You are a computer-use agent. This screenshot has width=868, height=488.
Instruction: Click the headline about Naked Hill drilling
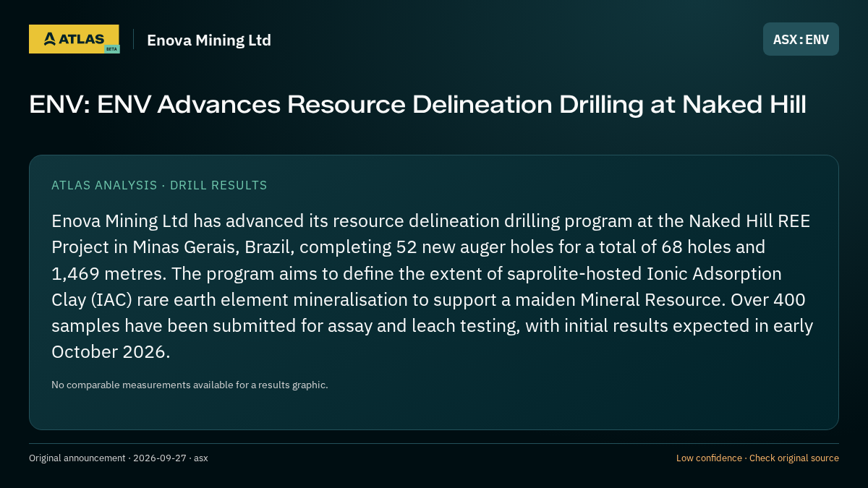(417, 105)
